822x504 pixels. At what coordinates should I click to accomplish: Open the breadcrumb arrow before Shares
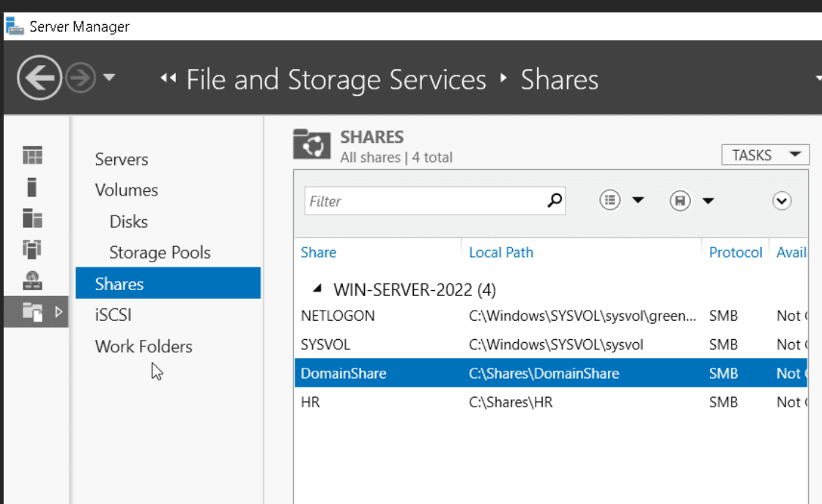pyautogui.click(x=504, y=78)
